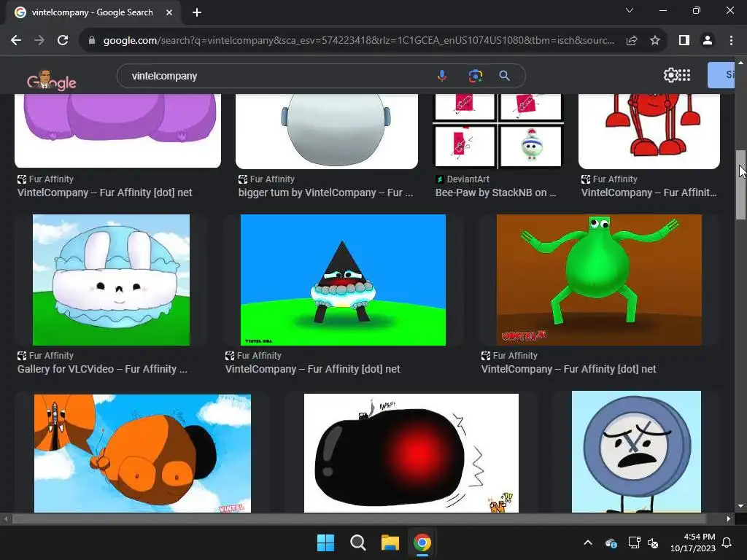Click the OneDrive cloud tray icon
This screenshot has width=747, height=560.
click(611, 542)
